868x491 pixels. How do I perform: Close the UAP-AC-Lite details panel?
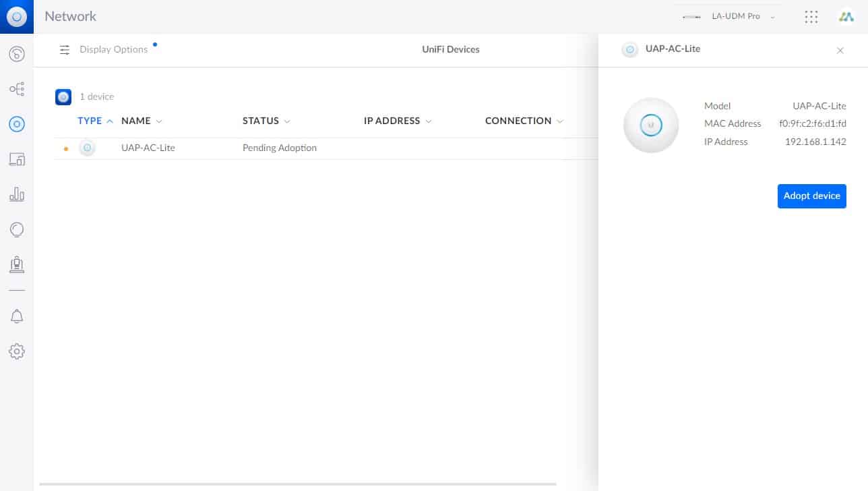[x=840, y=51]
